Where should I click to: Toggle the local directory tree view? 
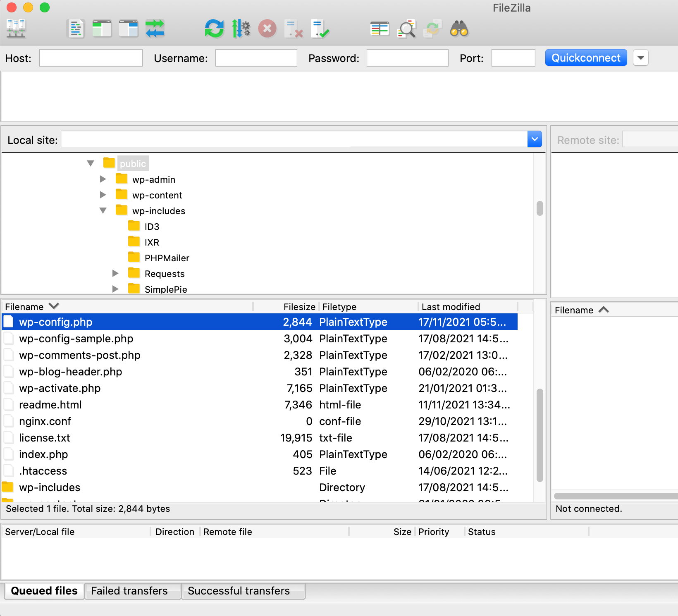tap(102, 28)
